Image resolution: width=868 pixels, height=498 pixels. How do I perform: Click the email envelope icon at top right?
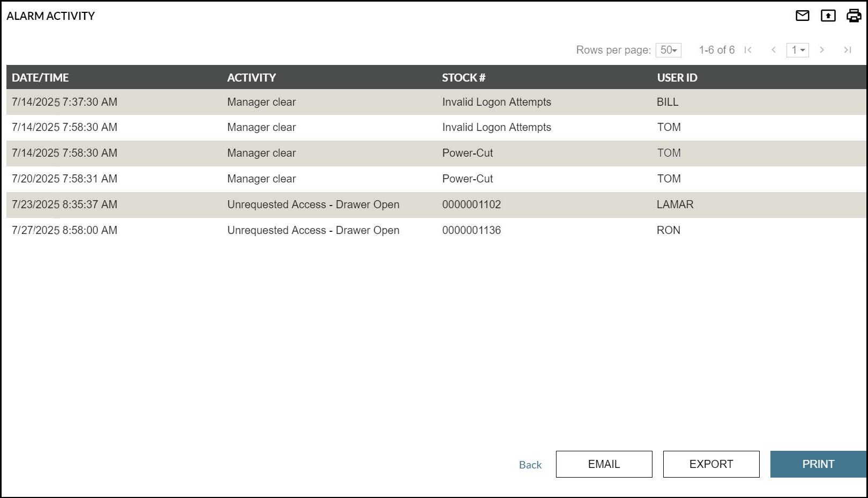(x=803, y=16)
